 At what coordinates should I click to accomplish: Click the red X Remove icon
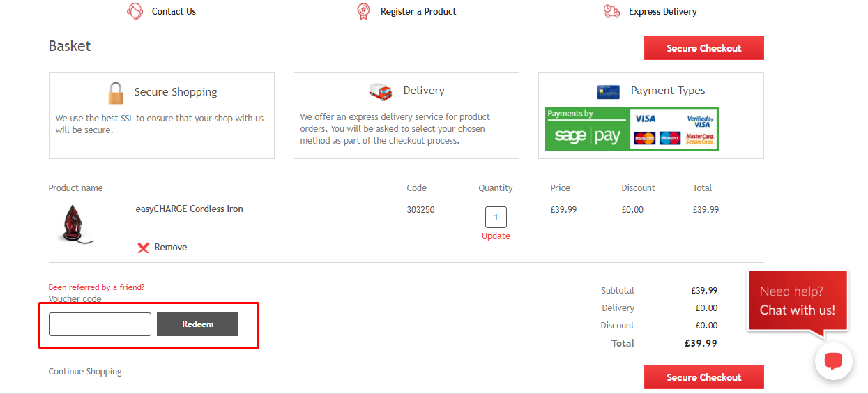coord(143,248)
